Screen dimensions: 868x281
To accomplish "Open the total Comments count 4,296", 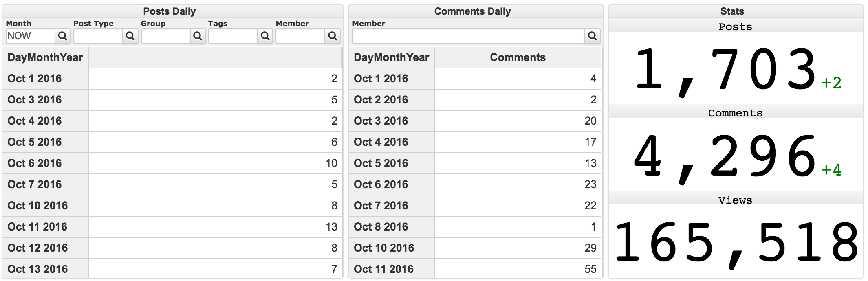I will click(x=725, y=157).
